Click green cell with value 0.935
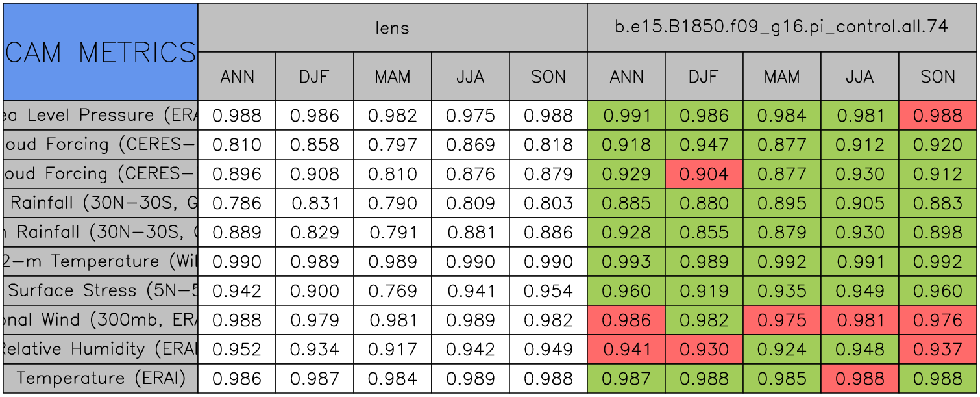This screenshot has height=397, width=980. [x=782, y=291]
